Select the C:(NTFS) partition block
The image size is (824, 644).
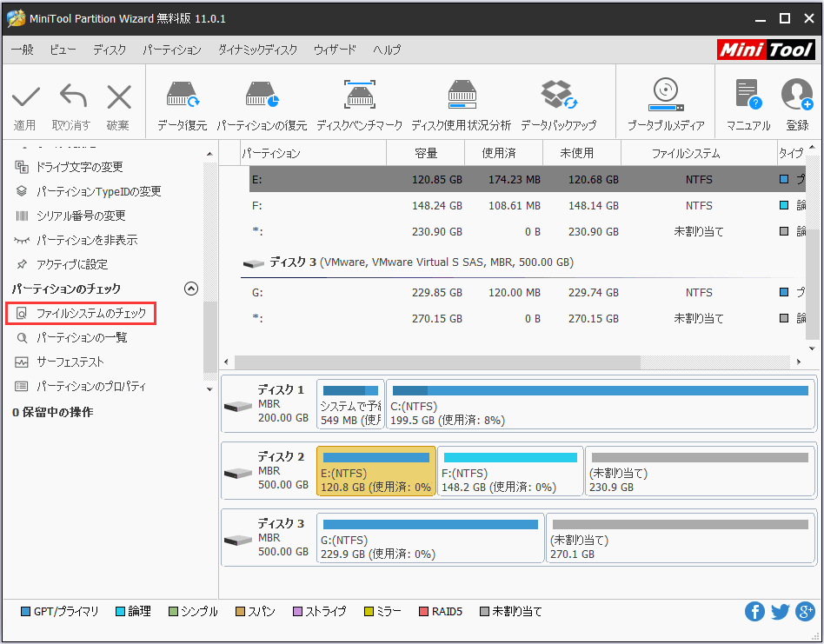point(600,405)
